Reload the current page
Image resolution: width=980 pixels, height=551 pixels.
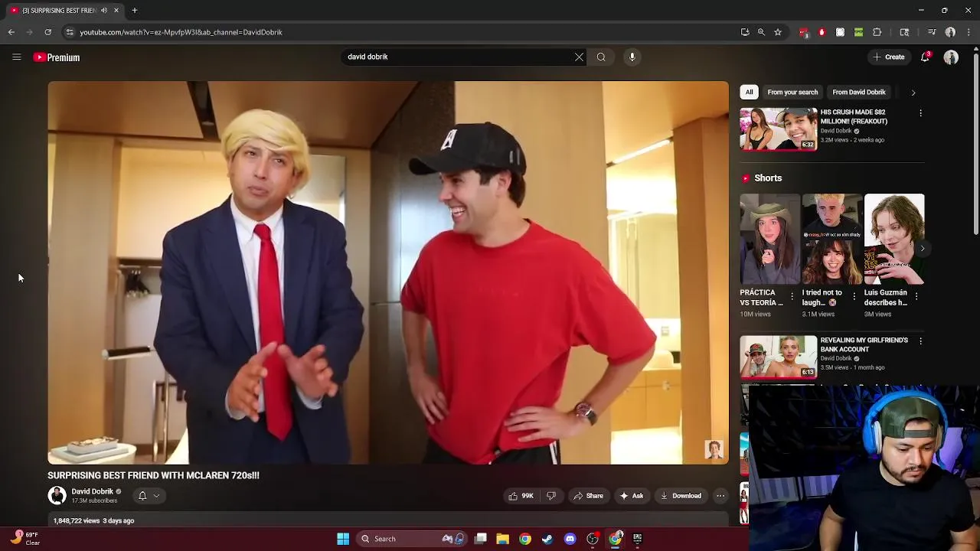coord(47,32)
